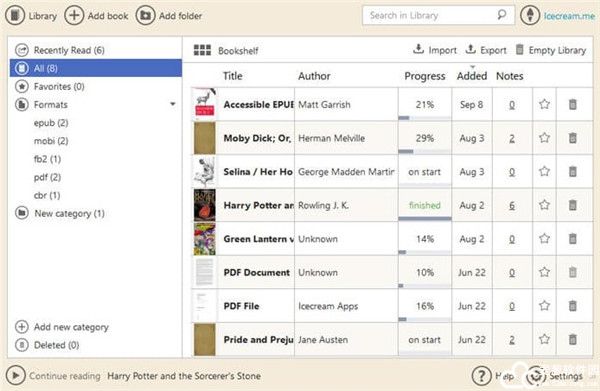Switch to Bookshelf grid view
The width and height of the screenshot is (600, 391).
[202, 50]
